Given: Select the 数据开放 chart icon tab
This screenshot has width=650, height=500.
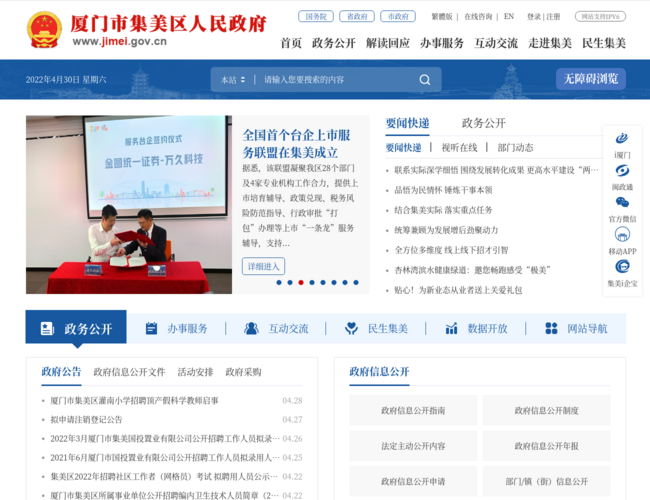Looking at the screenshot, I should pyautogui.click(x=476, y=328).
